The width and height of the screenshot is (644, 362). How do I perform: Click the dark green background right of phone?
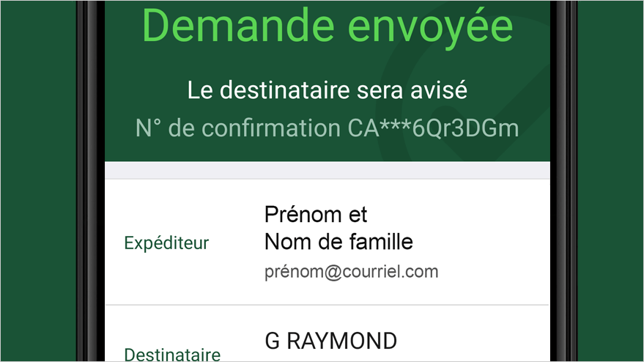pos(610,181)
